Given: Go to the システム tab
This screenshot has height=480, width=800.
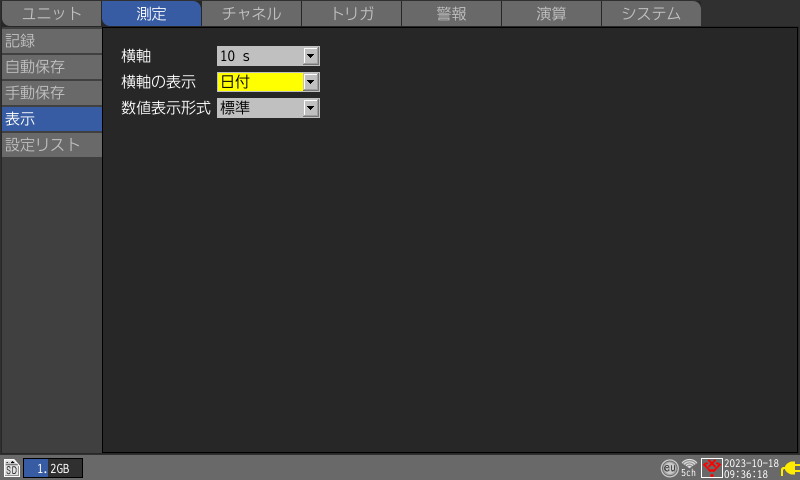Looking at the screenshot, I should coord(652,13).
